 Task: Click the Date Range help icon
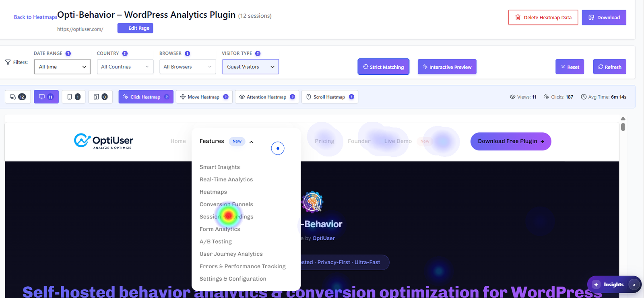point(68,53)
